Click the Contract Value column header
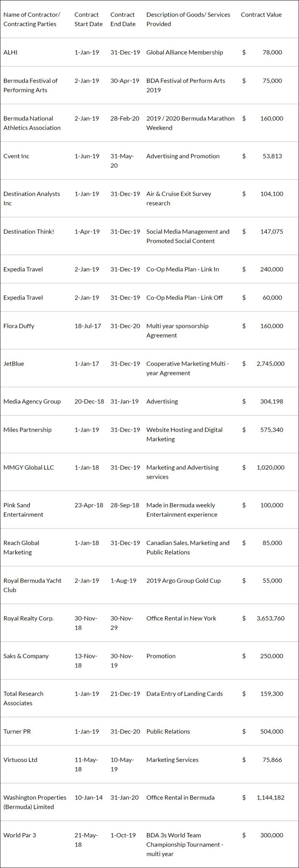Image resolution: width=299 pixels, height=868 pixels. (x=261, y=15)
